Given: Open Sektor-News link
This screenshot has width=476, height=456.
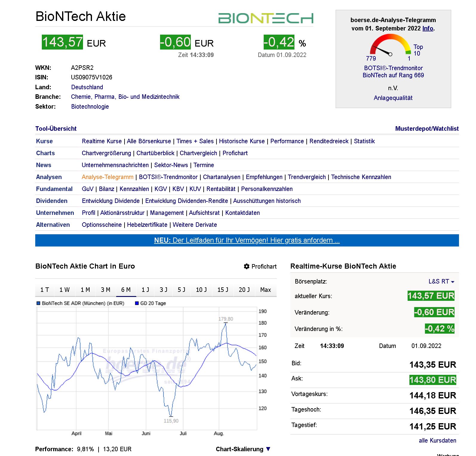Looking at the screenshot, I should point(171,165).
